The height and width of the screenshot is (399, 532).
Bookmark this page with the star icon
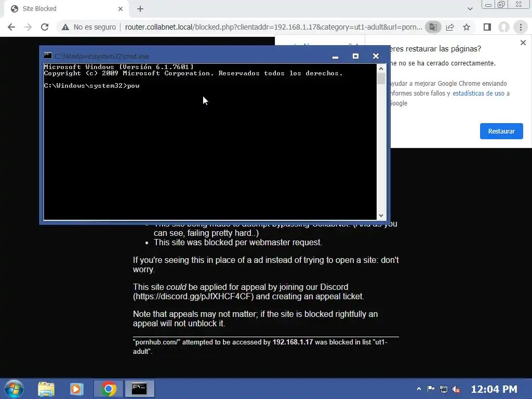tap(467, 27)
